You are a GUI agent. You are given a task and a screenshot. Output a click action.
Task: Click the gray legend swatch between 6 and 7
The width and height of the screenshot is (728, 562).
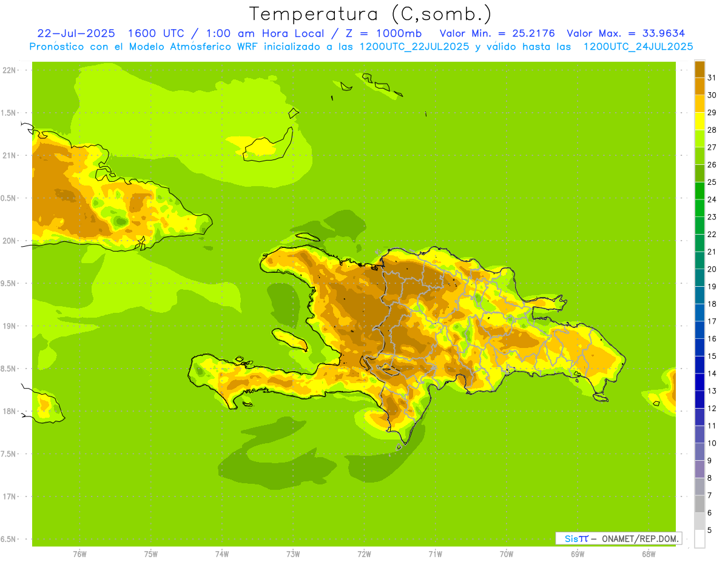[x=699, y=504]
